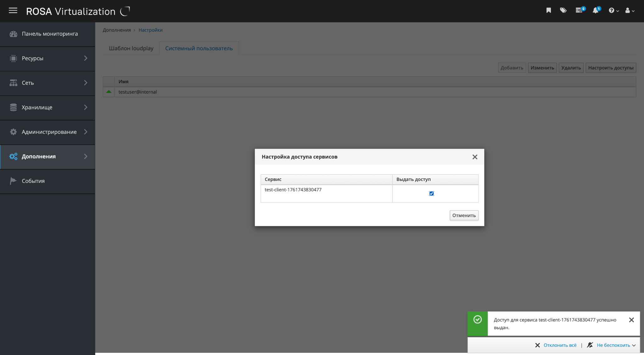Image resolution: width=644 pixels, height=355 pixels.
Task: Click the green up-arrow status icon for testuser
Action: click(109, 92)
